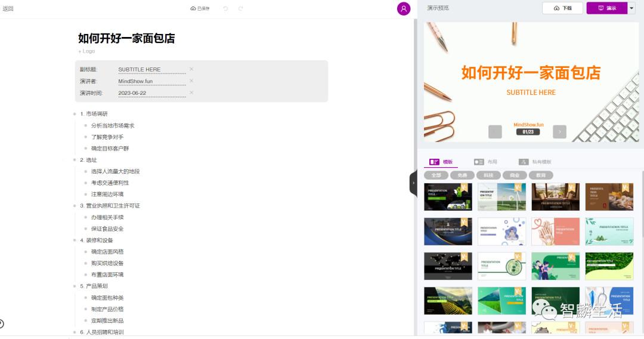Select outline item 1. 市场调研
Image resolution: width=644 pixels, height=339 pixels.
pyautogui.click(x=94, y=114)
